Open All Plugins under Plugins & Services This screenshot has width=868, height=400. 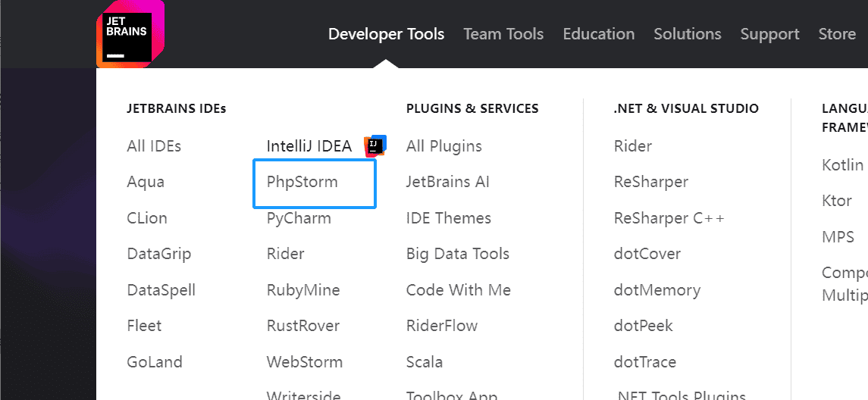[444, 146]
